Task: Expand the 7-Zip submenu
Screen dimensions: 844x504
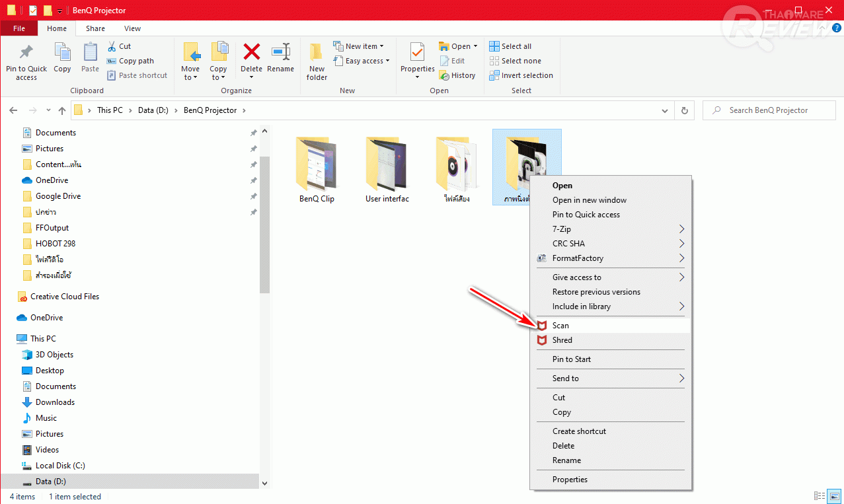Action: pyautogui.click(x=611, y=229)
